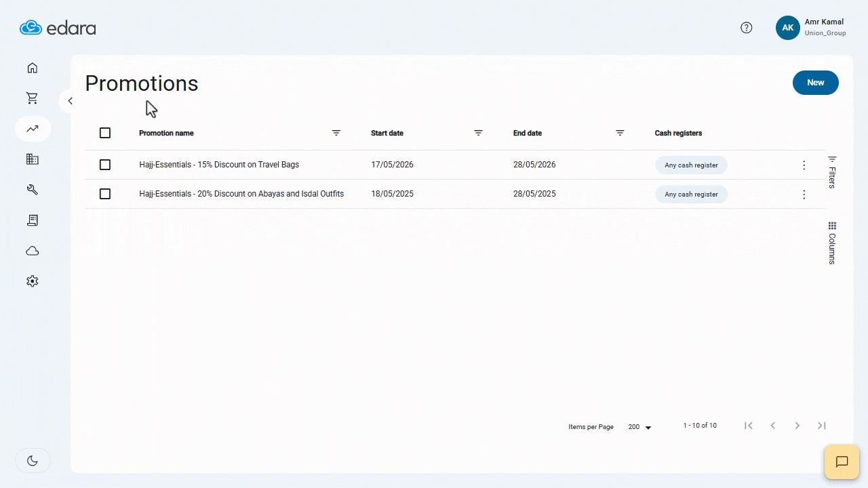
Task: Open the Promotion name filter
Action: point(336,133)
